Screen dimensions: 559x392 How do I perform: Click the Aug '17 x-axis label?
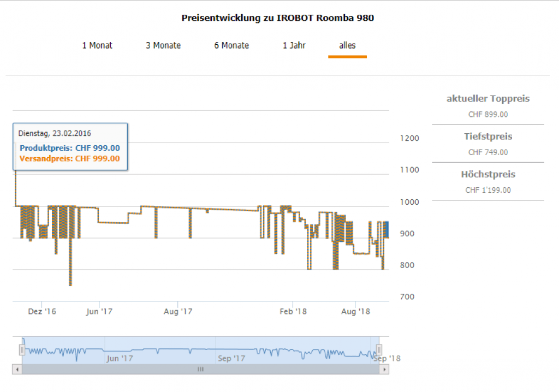(x=179, y=311)
